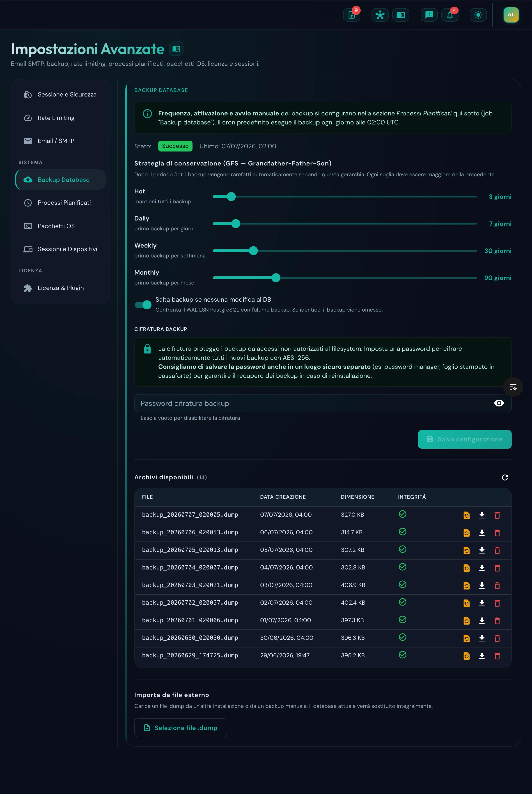Restore backup_20260707_020005.dump
The height and width of the screenshot is (794, 532).
467,515
